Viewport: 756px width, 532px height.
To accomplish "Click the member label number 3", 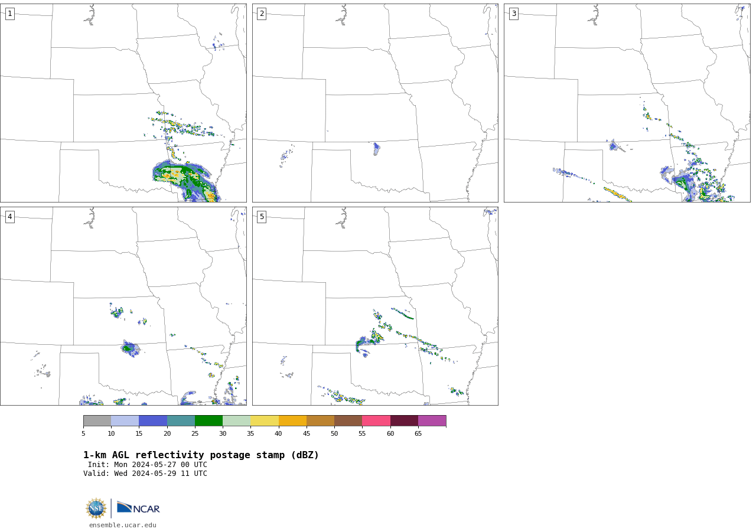I will 513,14.
